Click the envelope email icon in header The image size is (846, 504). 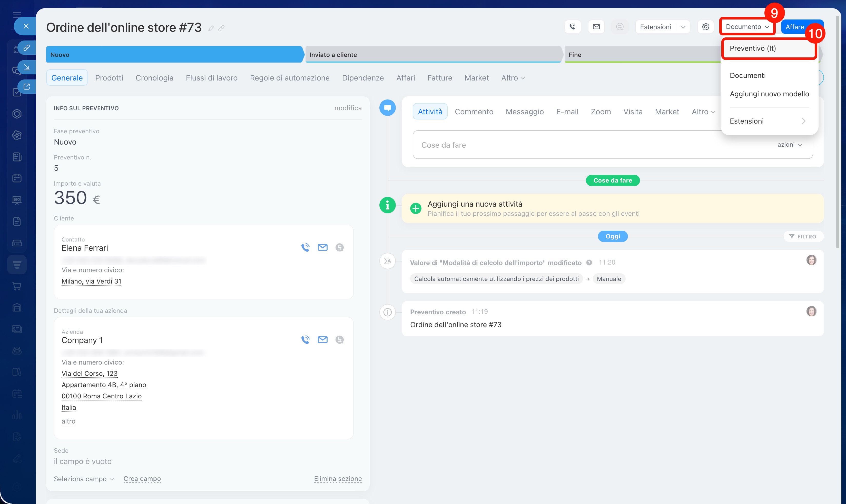click(596, 26)
